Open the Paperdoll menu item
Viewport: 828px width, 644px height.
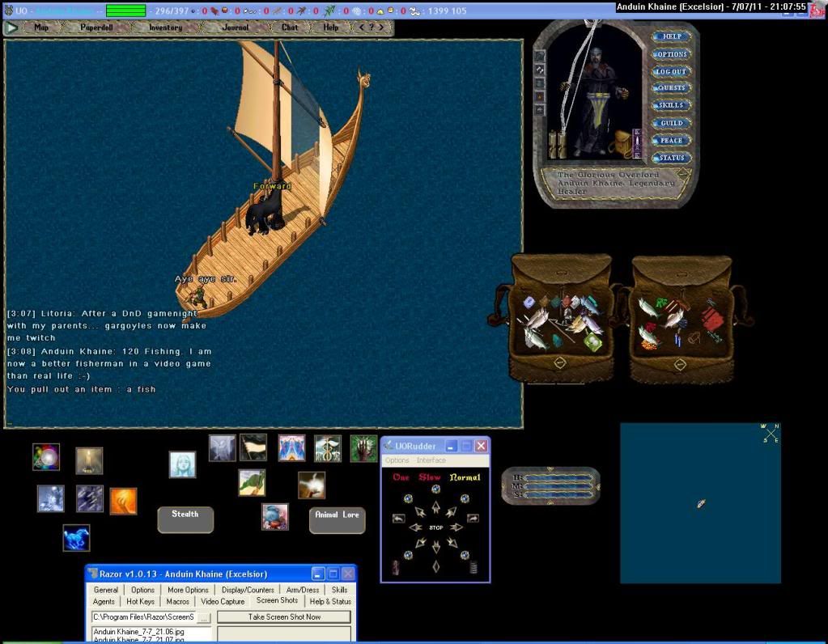(96, 28)
